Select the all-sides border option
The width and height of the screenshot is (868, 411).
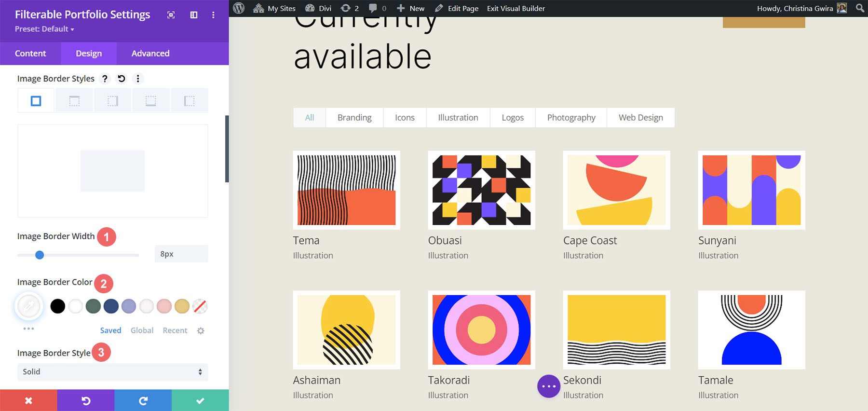[36, 101]
